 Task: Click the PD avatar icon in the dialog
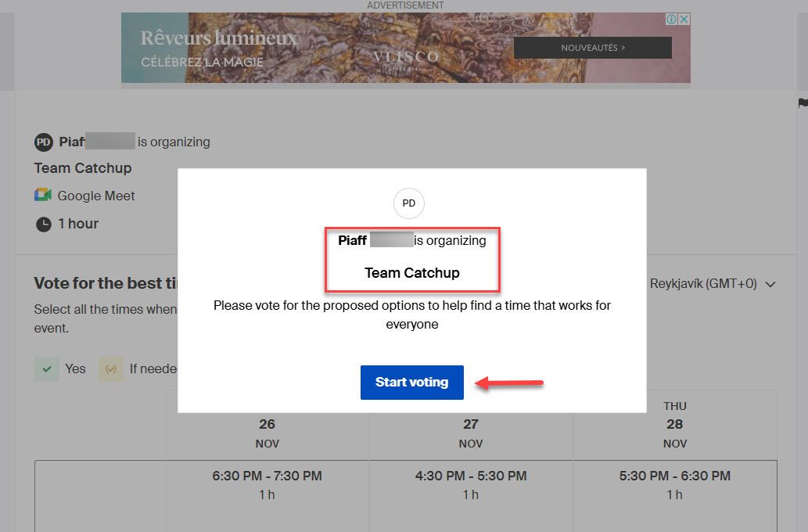408,203
